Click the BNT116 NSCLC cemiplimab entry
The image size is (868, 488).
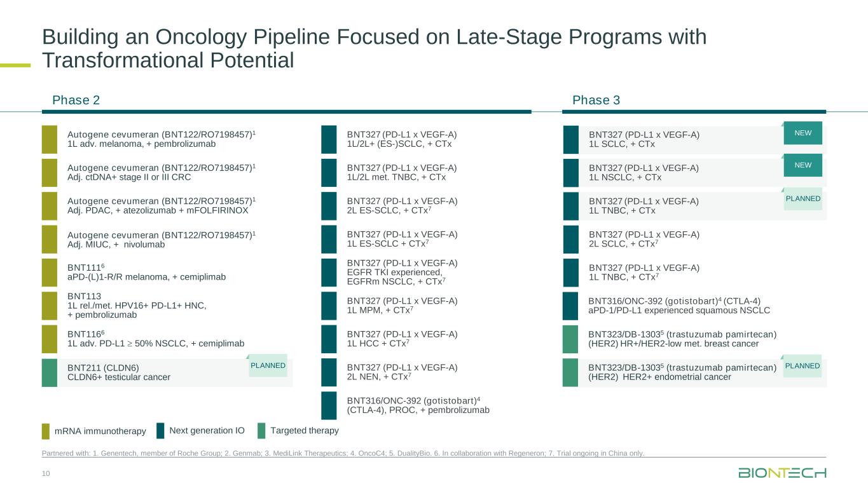click(155, 339)
